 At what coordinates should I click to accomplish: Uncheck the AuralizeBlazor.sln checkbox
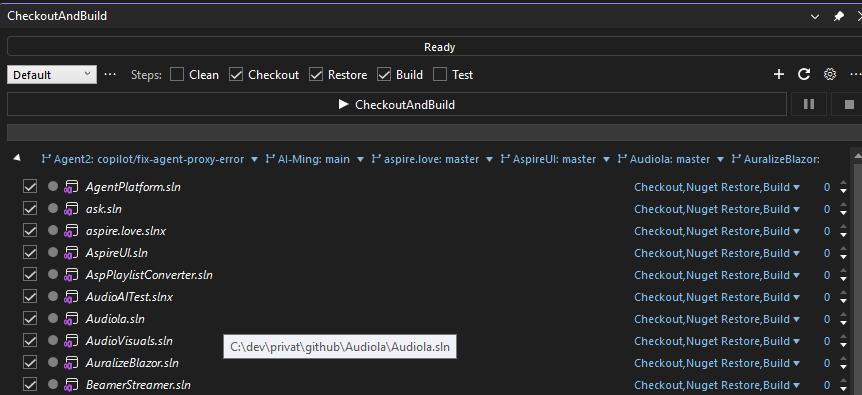(30, 363)
